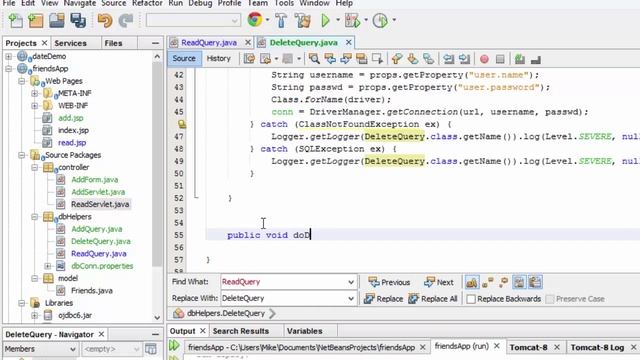Click the Replace button
The width and height of the screenshot is (640, 360).
tap(383, 299)
